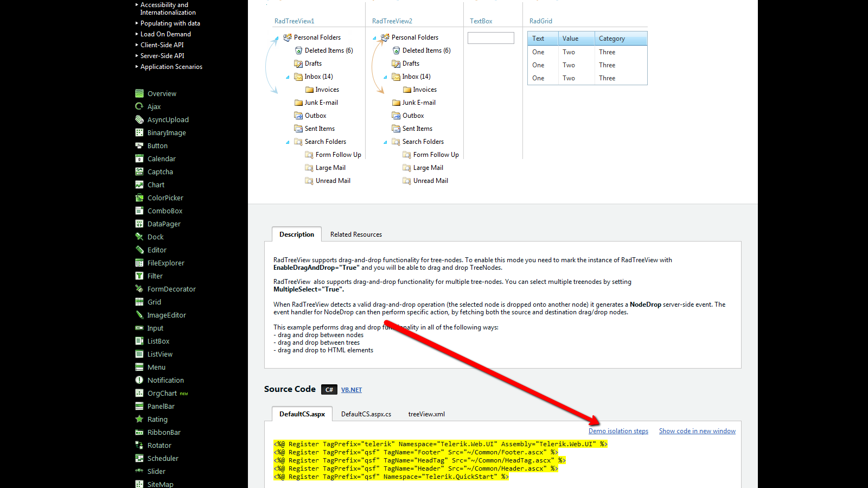Select the ComboBox icon in the sidebar

click(x=139, y=211)
